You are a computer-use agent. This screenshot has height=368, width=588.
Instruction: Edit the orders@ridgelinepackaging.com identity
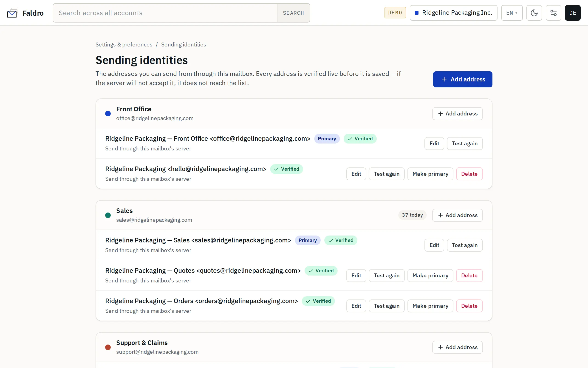pyautogui.click(x=356, y=306)
